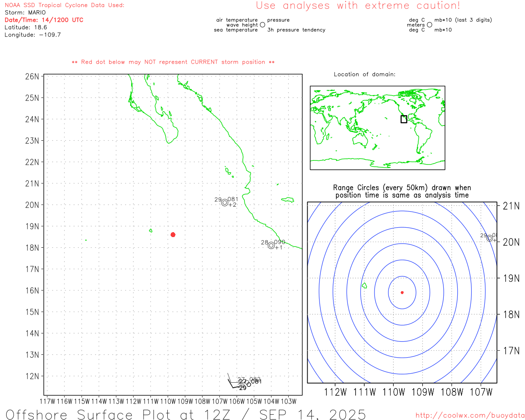Select the 'Storm: MARIO' line

25,13
